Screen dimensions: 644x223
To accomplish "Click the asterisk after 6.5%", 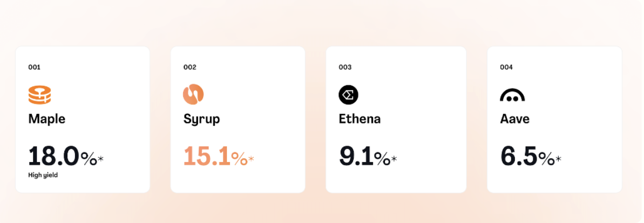I will (558, 159).
